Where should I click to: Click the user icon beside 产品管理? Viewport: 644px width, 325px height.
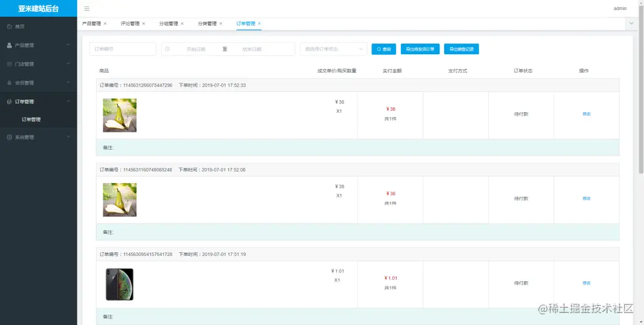10,45
